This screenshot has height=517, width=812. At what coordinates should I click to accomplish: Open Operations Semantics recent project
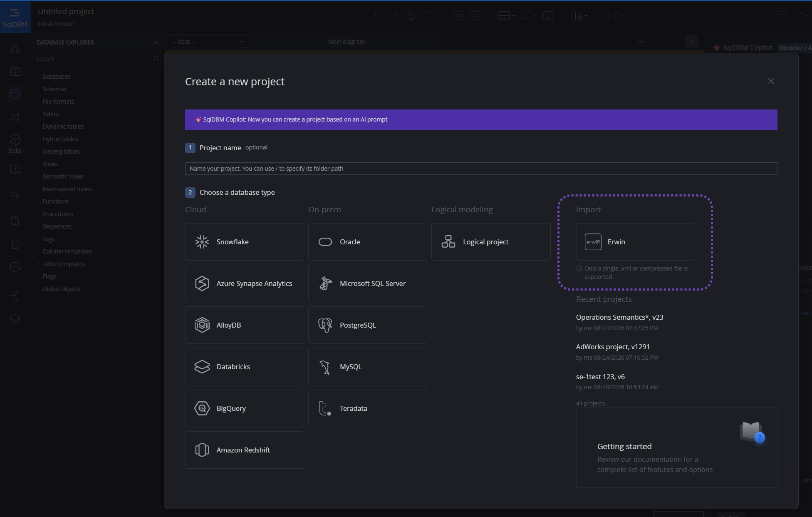pyautogui.click(x=619, y=317)
